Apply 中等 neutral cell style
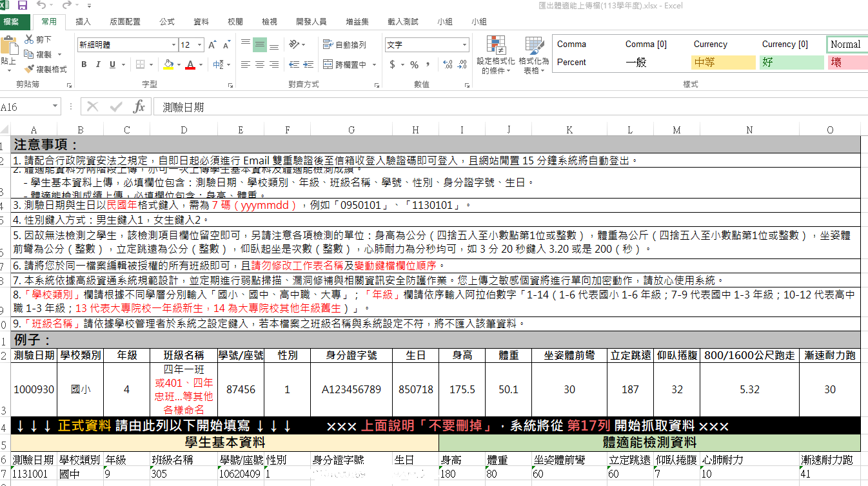Image resolution: width=868 pixels, height=486 pixels. (723, 63)
